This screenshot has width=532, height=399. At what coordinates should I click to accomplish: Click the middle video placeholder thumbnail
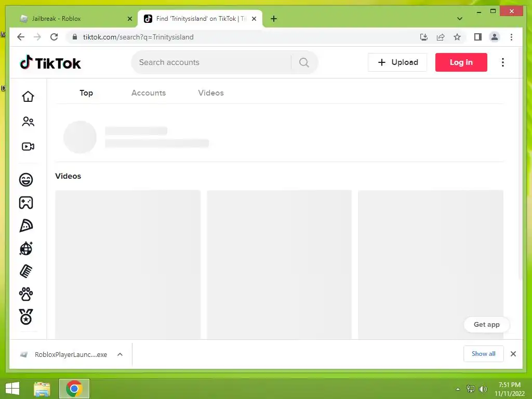click(x=279, y=264)
